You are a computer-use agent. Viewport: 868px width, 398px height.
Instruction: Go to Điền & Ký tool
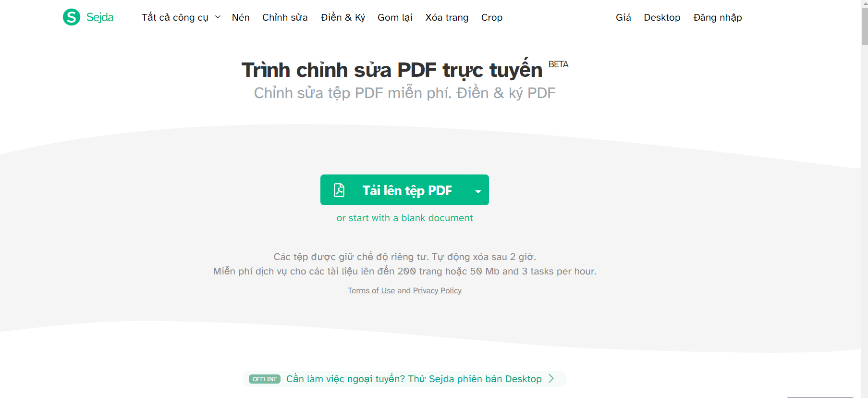pyautogui.click(x=343, y=17)
